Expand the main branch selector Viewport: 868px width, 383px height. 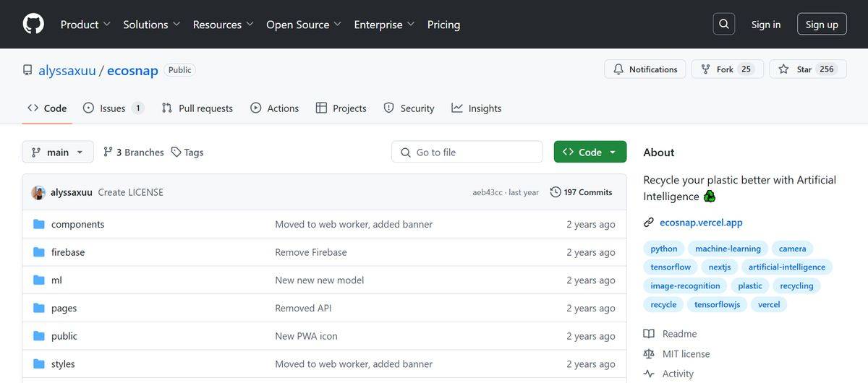(x=58, y=152)
